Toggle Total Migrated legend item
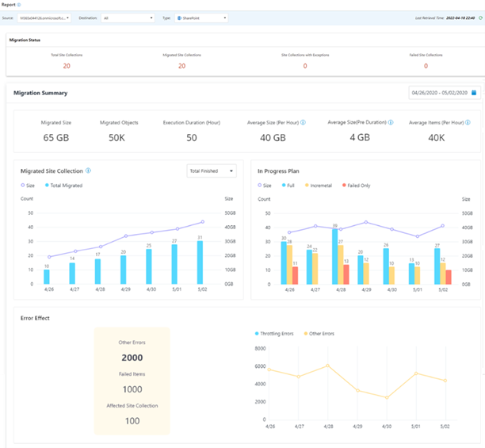Viewport: 485px width, 448px height. [63, 186]
